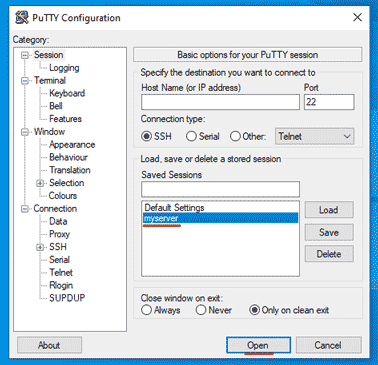Open the Colours category
The height and width of the screenshot is (365, 378).
[x=63, y=195]
